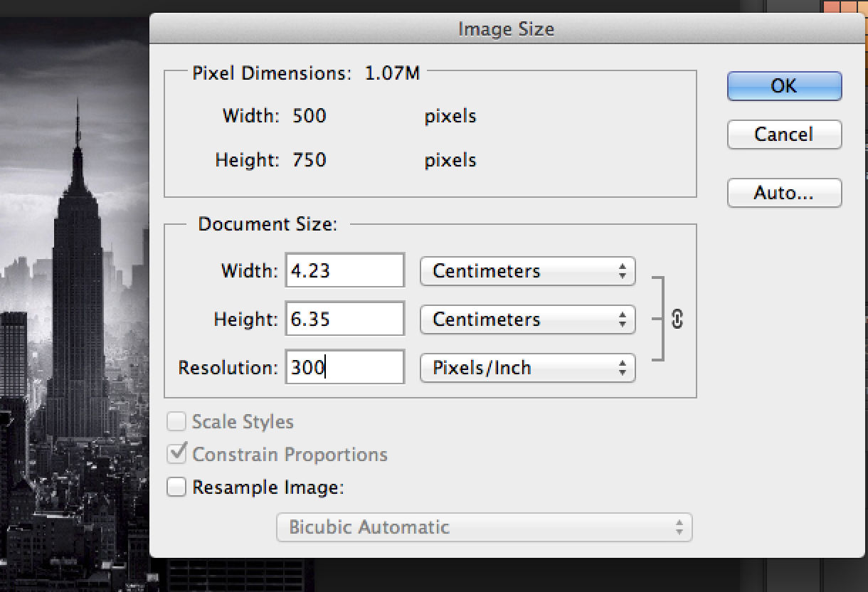Enable the Resample Image checkbox
Image resolution: width=868 pixels, height=592 pixels.
(x=176, y=487)
